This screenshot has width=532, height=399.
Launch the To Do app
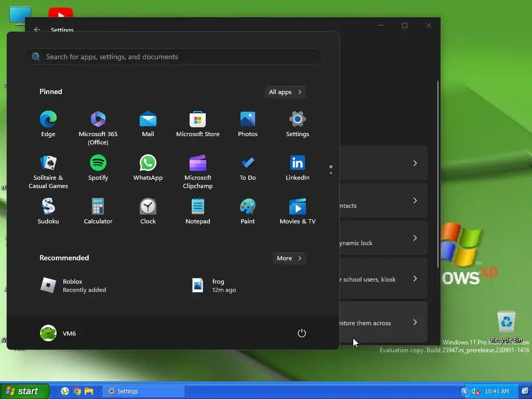(248, 168)
